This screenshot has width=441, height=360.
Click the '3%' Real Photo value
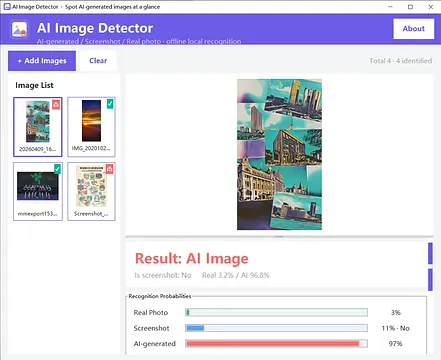pyautogui.click(x=396, y=312)
